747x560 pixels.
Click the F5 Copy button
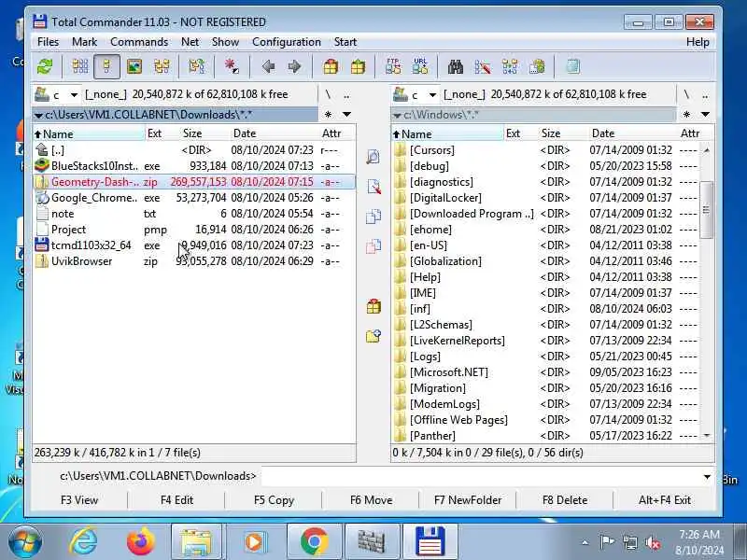(274, 500)
